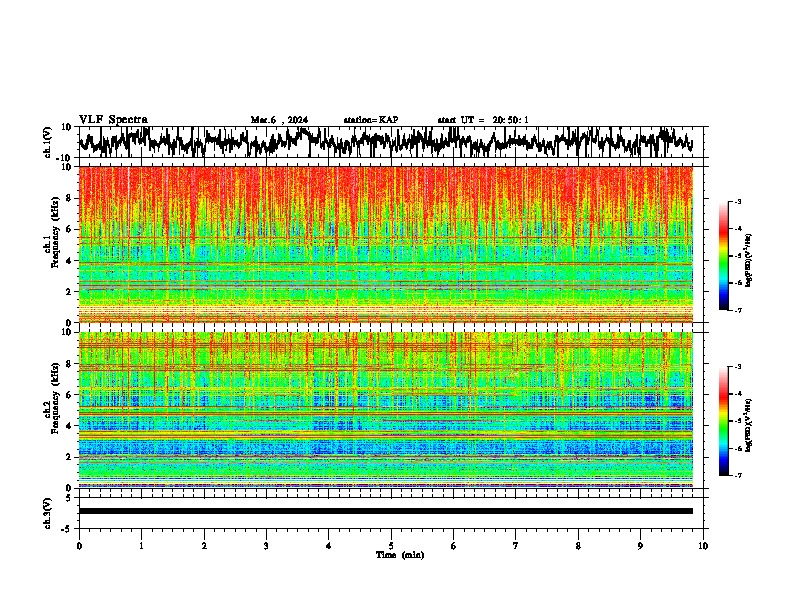Click time axis tick label "2"
The image size is (792, 612).
[x=204, y=545]
